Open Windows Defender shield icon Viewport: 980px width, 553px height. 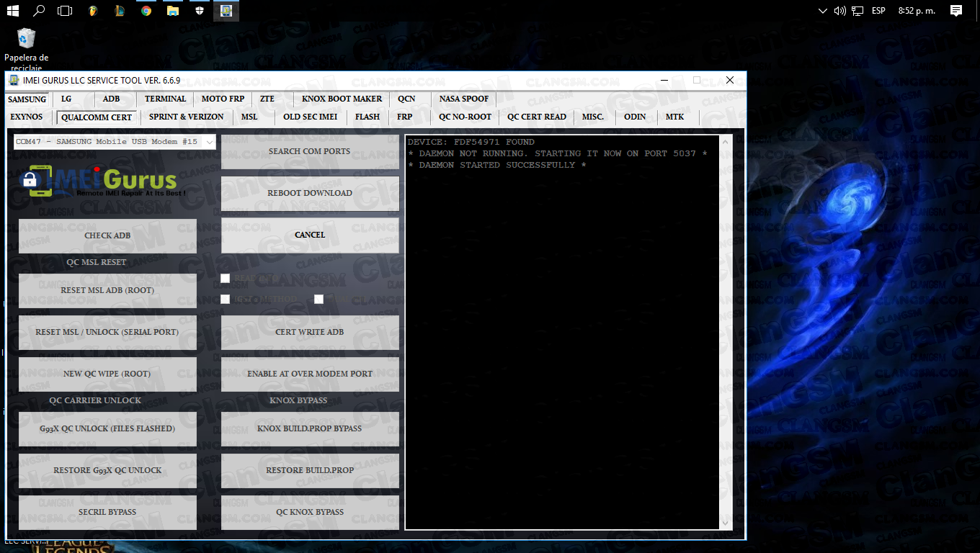[x=200, y=11]
